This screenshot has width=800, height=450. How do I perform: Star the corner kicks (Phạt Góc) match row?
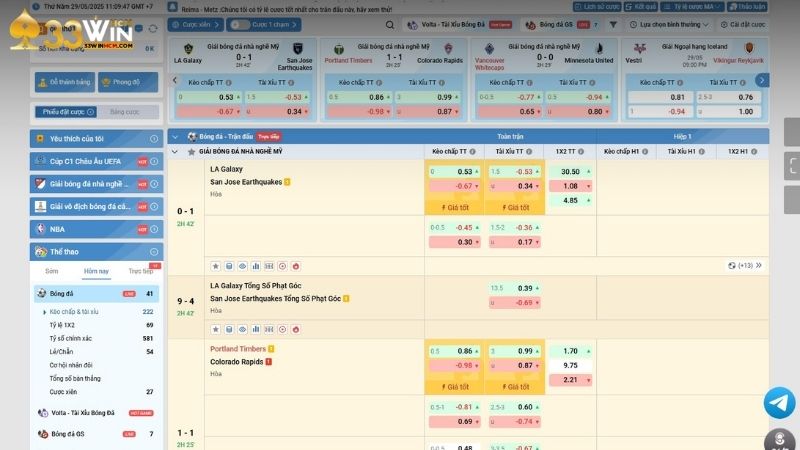216,329
